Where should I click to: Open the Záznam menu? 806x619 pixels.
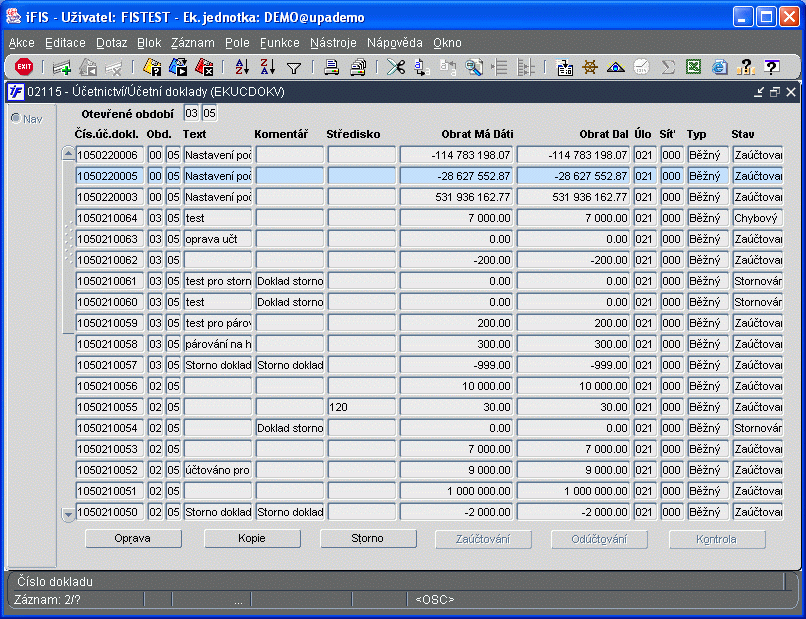pos(193,43)
